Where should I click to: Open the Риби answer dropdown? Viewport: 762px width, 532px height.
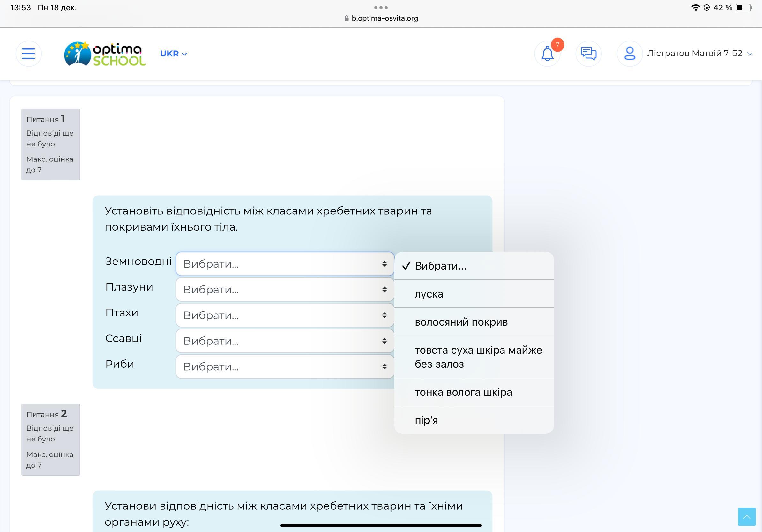(285, 366)
